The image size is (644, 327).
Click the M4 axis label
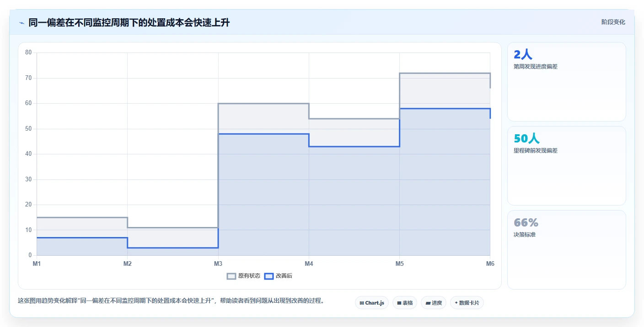pos(309,264)
